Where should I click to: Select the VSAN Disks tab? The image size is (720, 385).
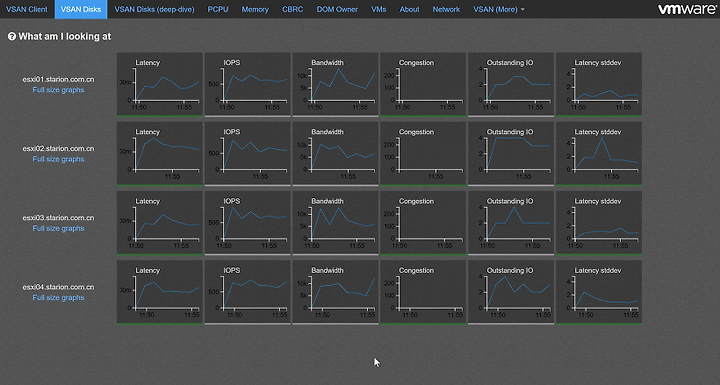click(81, 9)
